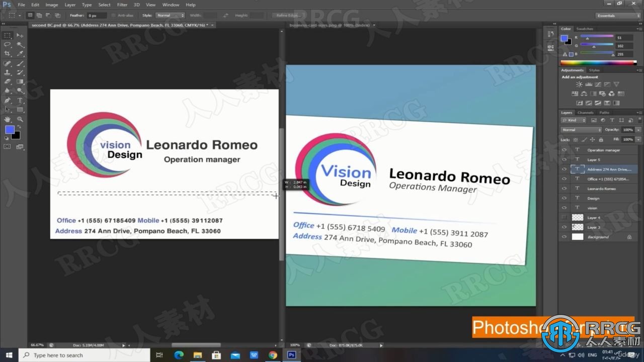Select the Rectangle shape tool
Screen dimensions: 644x362
[x=20, y=109]
